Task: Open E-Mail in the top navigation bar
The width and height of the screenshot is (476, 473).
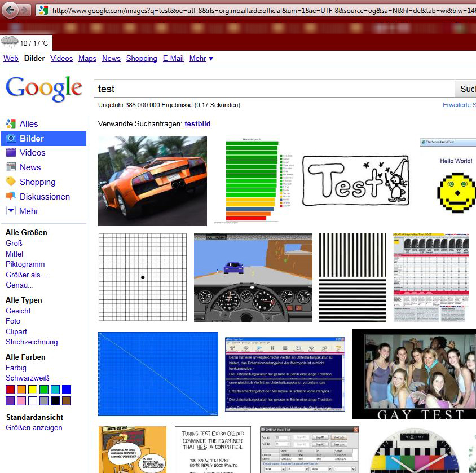Action: (173, 58)
